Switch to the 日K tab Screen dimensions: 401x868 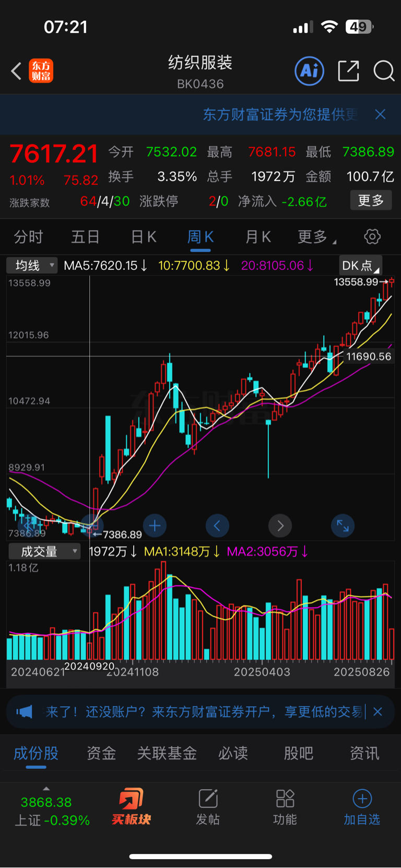click(144, 237)
